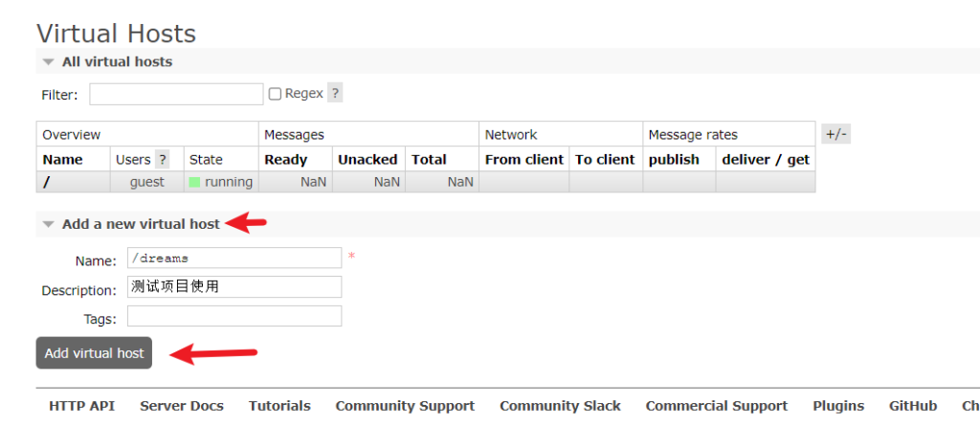This screenshot has width=980, height=428.
Task: Open the Server Docs link
Action: (182, 406)
